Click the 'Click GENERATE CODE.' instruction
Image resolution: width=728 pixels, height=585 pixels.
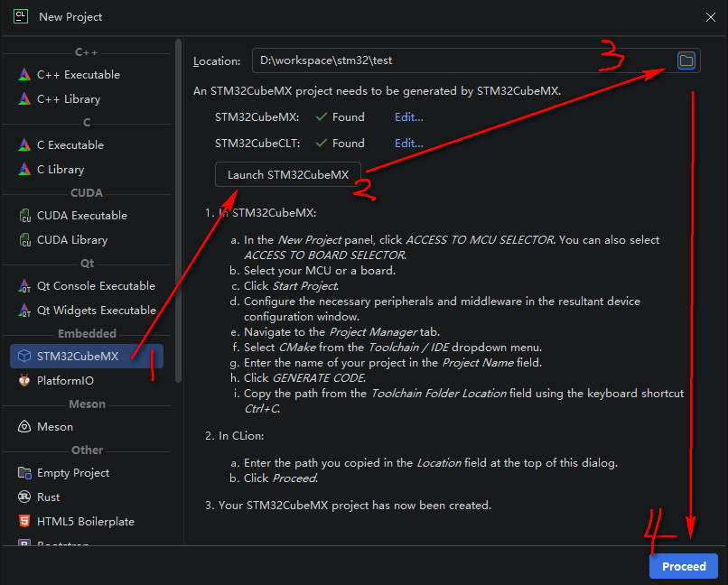coord(304,377)
